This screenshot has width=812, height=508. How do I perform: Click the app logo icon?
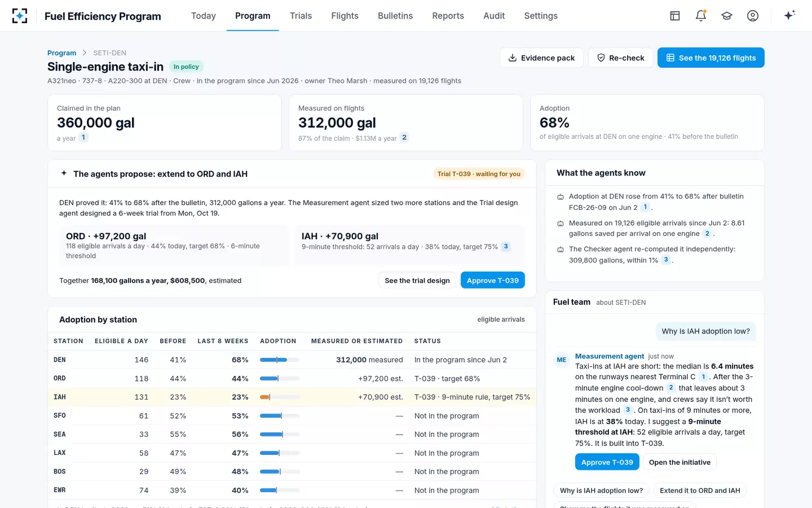(x=20, y=16)
